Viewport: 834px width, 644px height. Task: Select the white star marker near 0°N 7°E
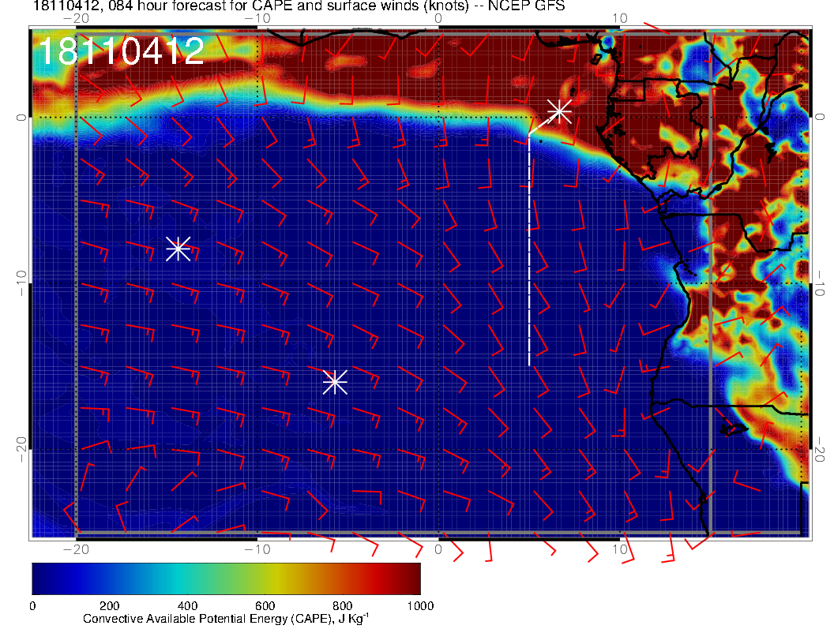coord(559,111)
